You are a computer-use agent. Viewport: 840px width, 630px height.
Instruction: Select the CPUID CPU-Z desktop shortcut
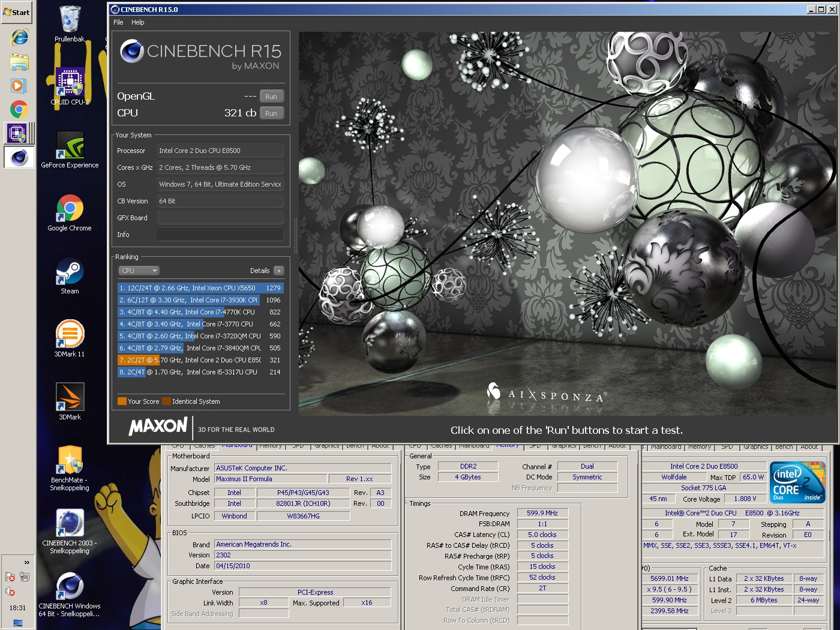[x=70, y=86]
